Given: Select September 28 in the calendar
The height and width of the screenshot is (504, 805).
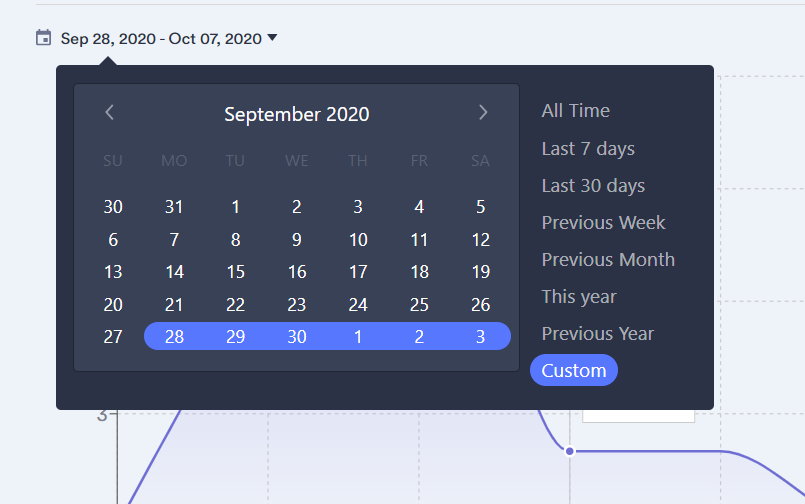Looking at the screenshot, I should coord(174,336).
